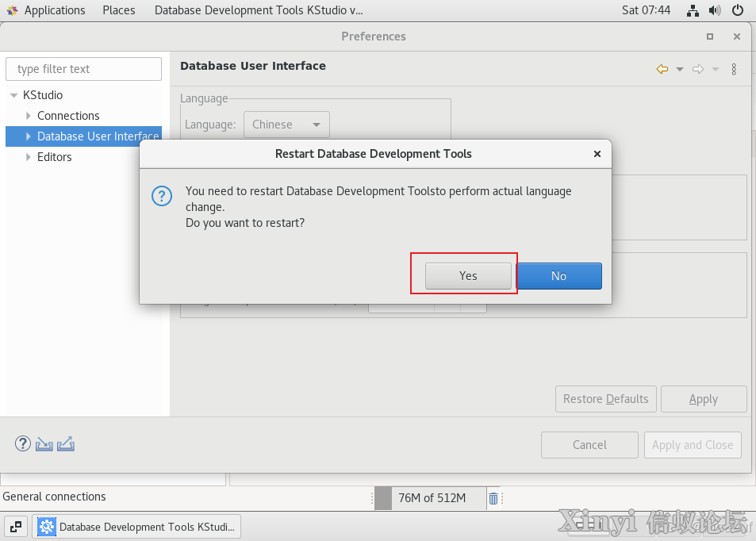
Task: Open the power menu icon
Action: click(738, 10)
